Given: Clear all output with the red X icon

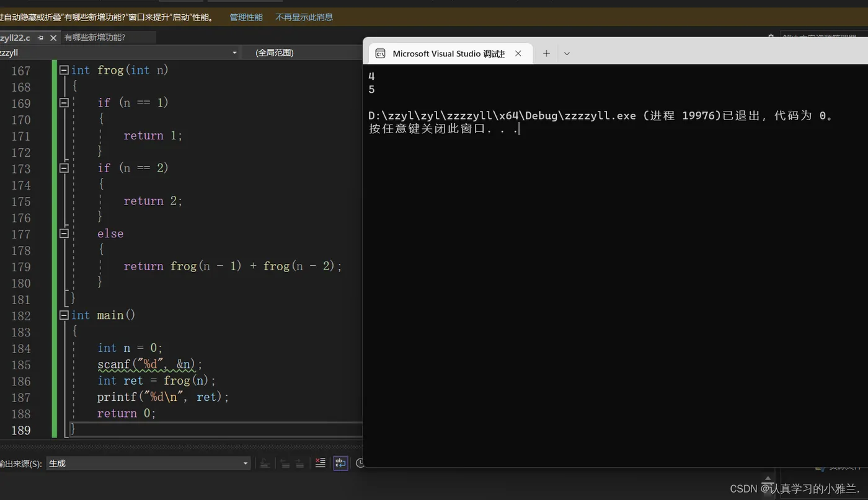Looking at the screenshot, I should pyautogui.click(x=320, y=463).
